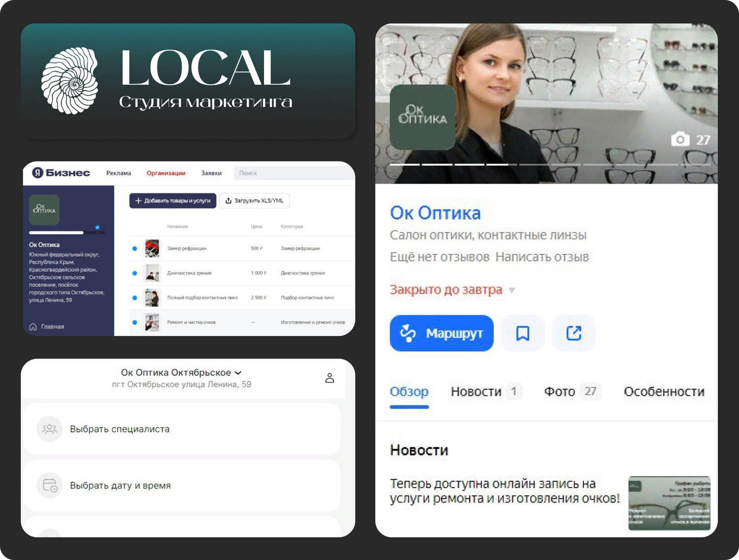Viewport: 739px width, 560px height.
Task: Select the bookmark/save icon next to Маршрут
Action: click(x=522, y=333)
